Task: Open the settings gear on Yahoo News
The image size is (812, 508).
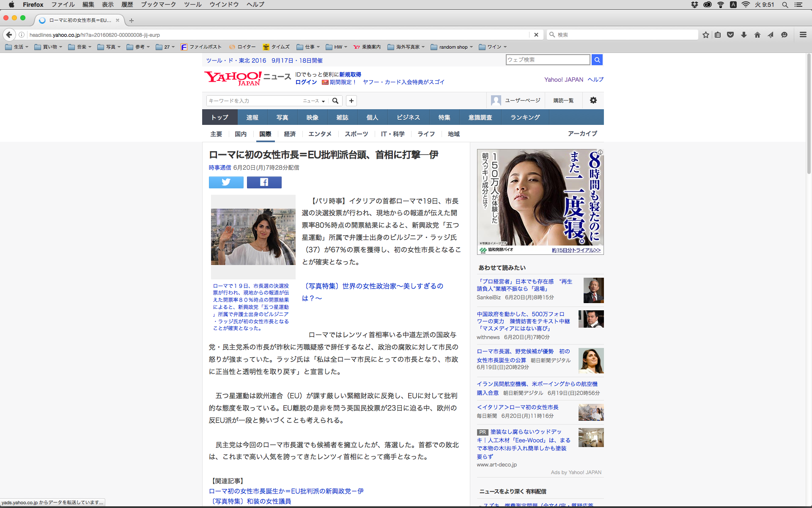Action: [593, 100]
